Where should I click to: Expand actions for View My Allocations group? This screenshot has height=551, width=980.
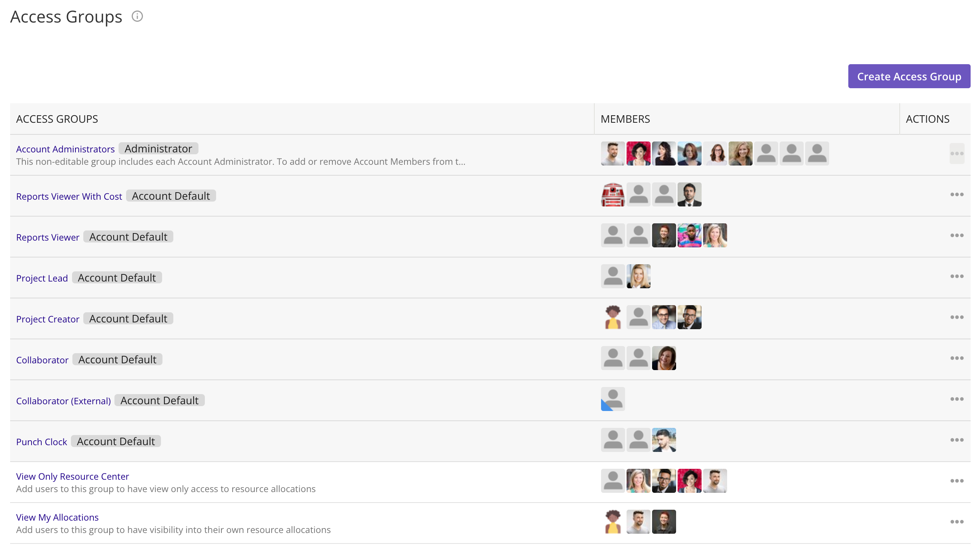tap(957, 521)
